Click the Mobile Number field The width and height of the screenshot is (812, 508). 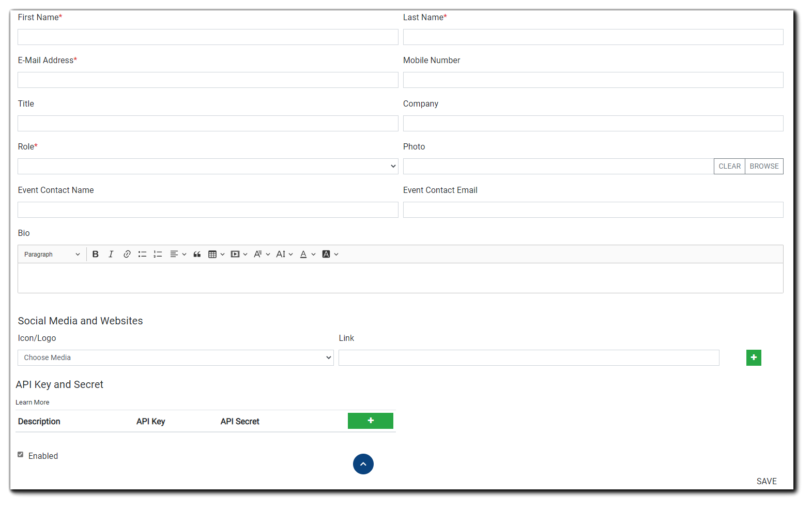593,80
